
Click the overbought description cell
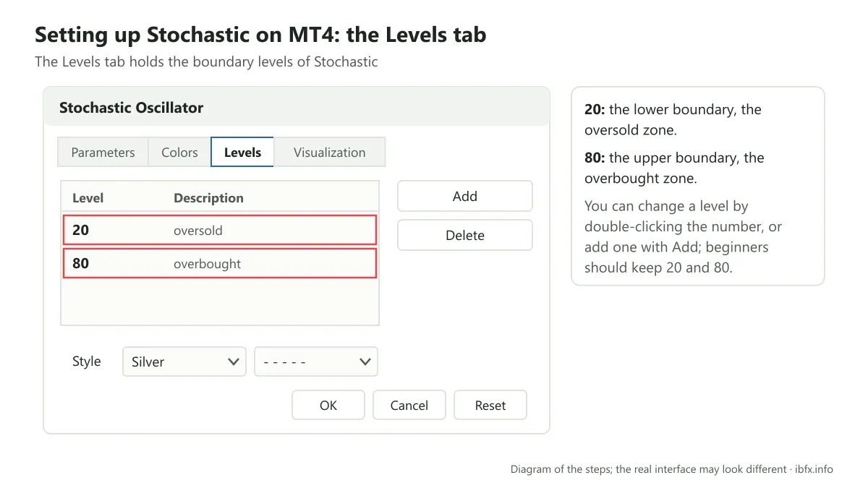pos(208,264)
